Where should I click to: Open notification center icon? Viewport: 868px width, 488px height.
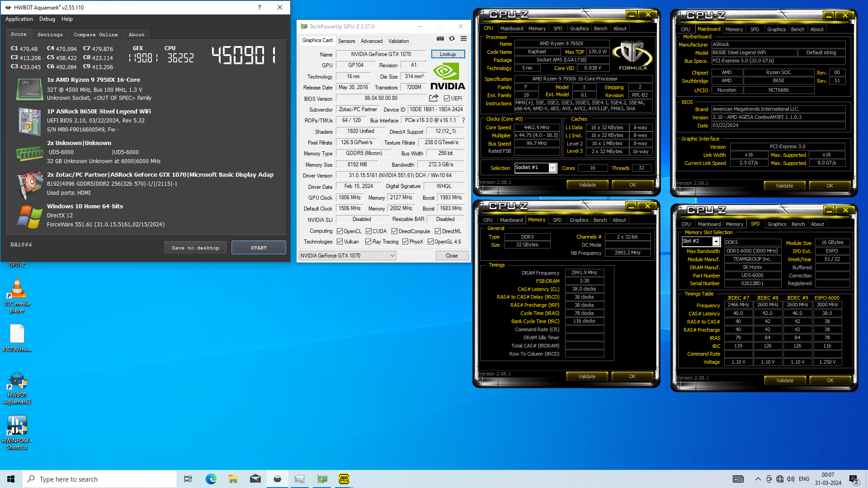coord(854,479)
